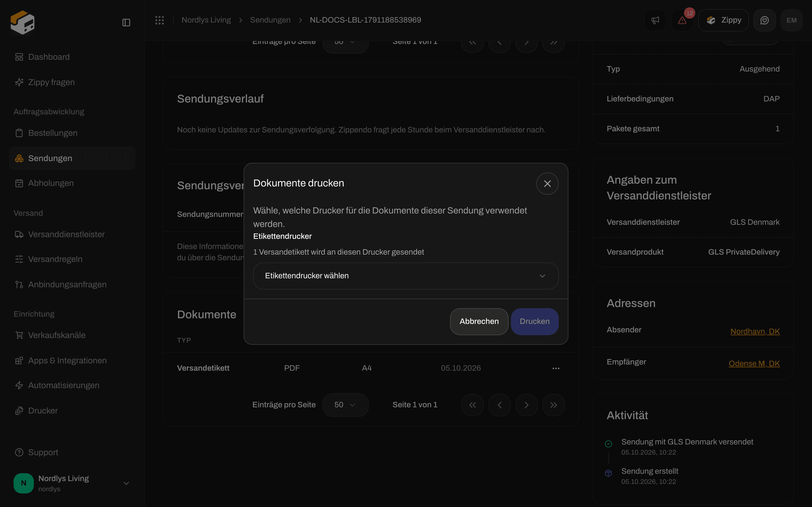Click the Drucken button
Screen dimensions: 812x507
point(535,321)
